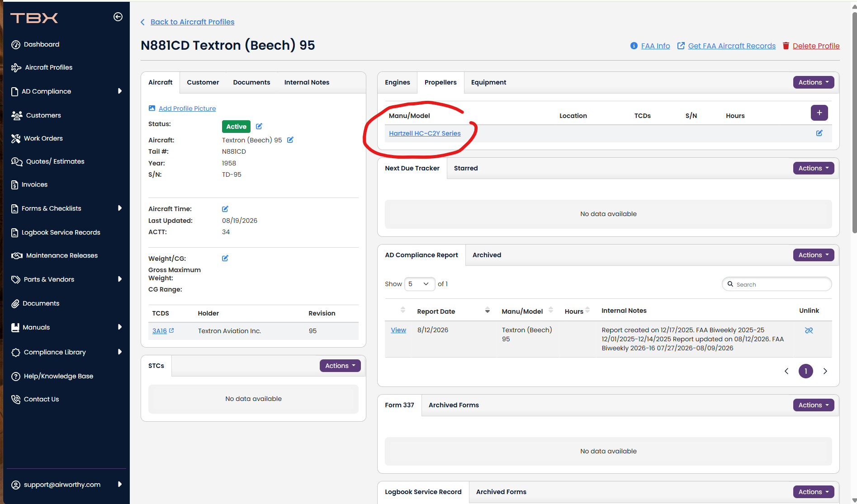Switch to the Equipment tab
The image size is (857, 504).
pos(488,82)
